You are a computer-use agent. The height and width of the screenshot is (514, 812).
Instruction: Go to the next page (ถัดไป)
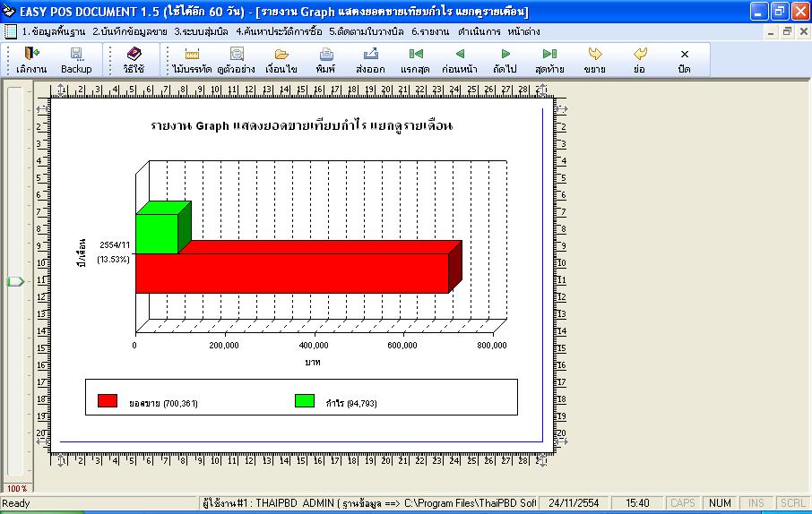click(x=505, y=54)
